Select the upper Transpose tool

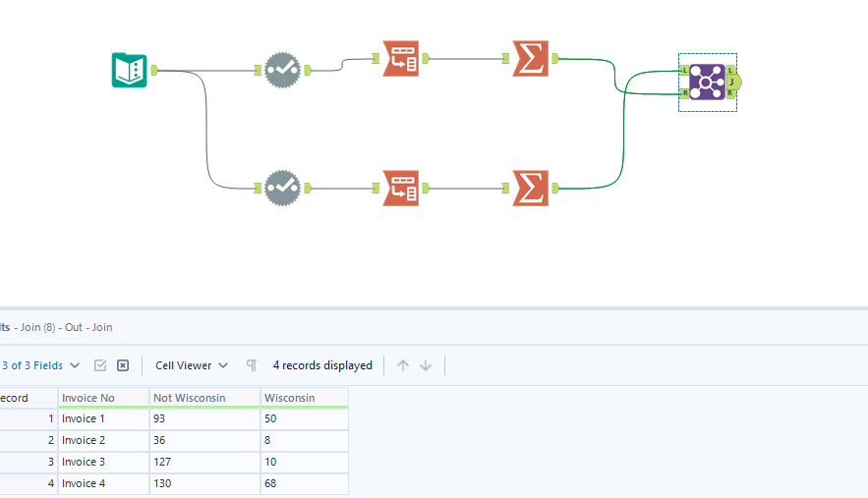click(401, 58)
